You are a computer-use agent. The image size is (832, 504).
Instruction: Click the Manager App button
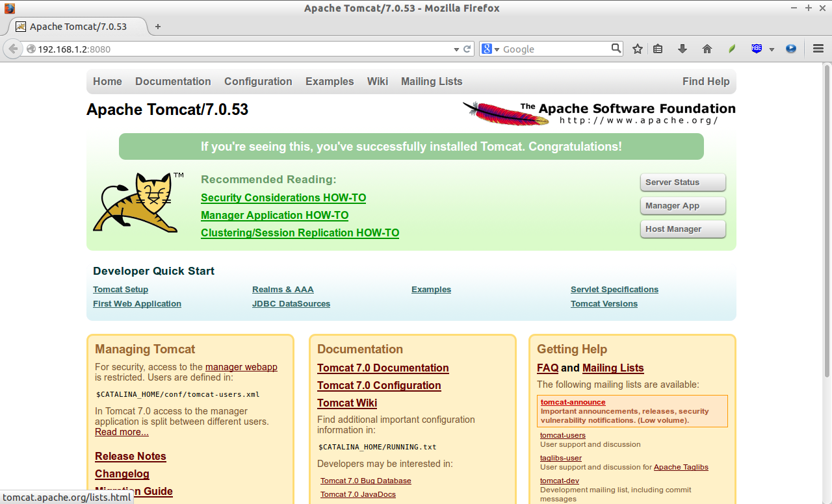pos(682,206)
